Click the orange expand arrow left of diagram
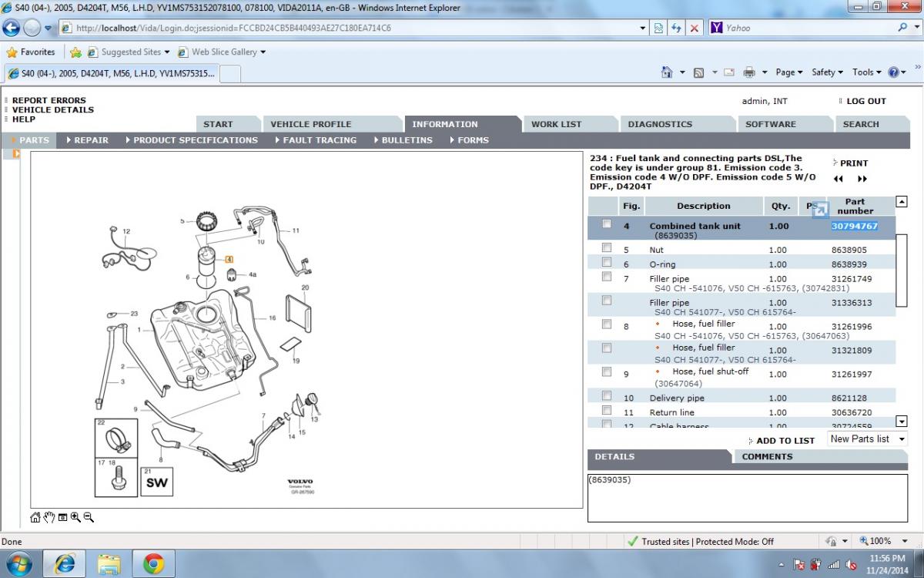The width and height of the screenshot is (924, 578). (x=16, y=154)
